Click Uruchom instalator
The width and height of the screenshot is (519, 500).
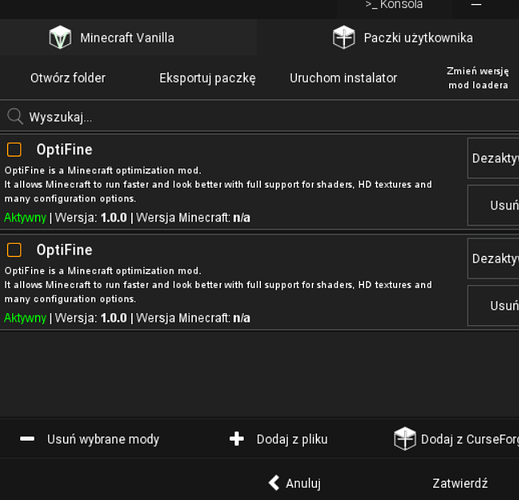[x=343, y=78]
